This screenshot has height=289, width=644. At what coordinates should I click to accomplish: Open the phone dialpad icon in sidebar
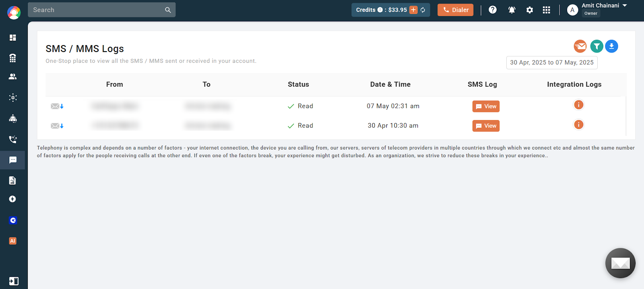coord(13,58)
